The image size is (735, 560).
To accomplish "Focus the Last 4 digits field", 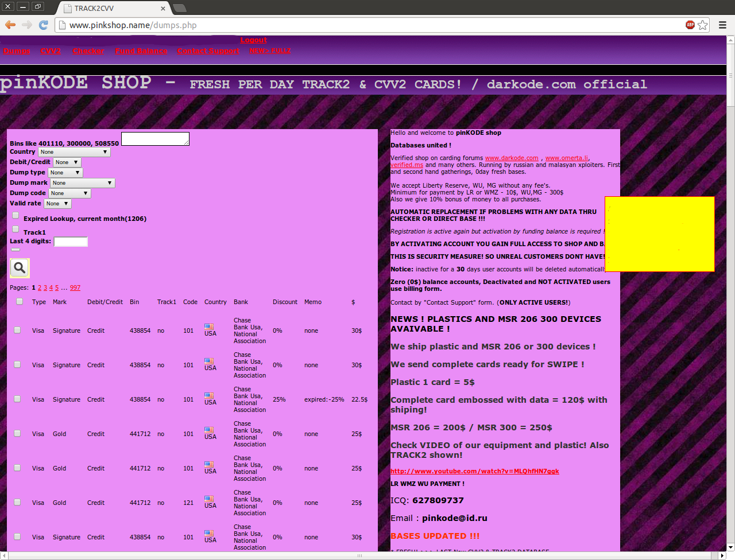I will 71,242.
